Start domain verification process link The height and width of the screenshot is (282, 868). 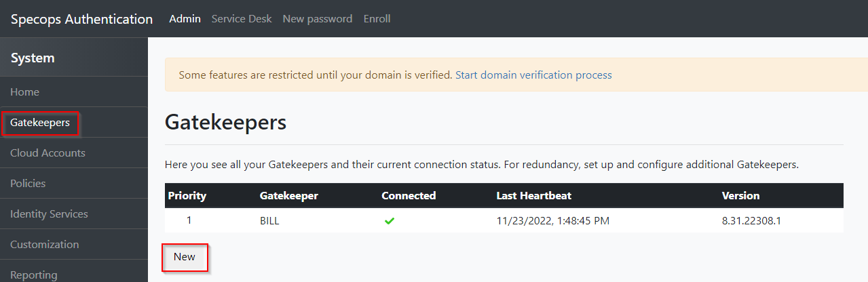pyautogui.click(x=533, y=75)
